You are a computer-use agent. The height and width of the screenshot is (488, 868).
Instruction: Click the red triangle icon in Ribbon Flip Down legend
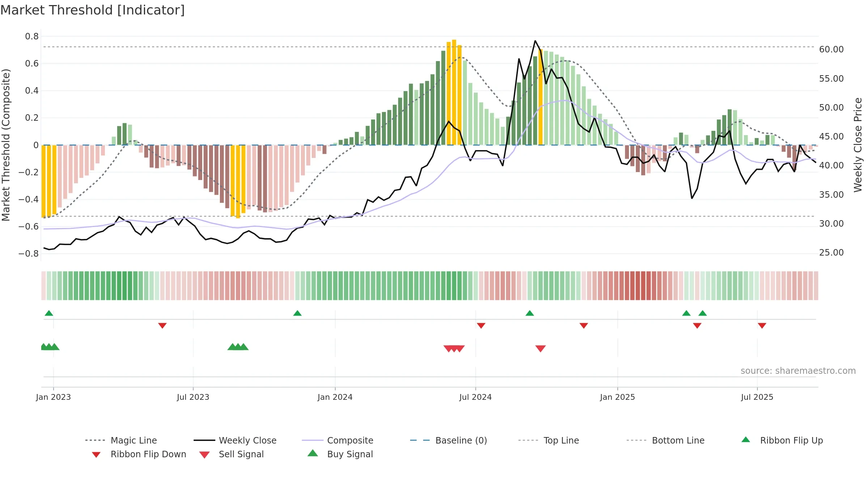pyautogui.click(x=96, y=455)
